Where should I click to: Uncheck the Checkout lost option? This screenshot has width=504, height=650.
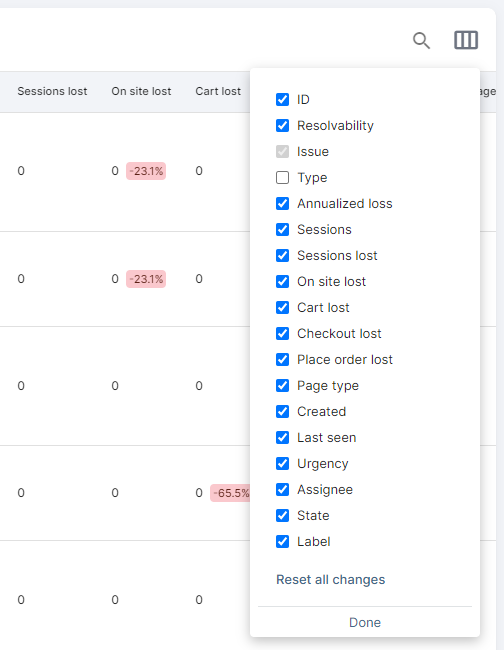pos(282,333)
